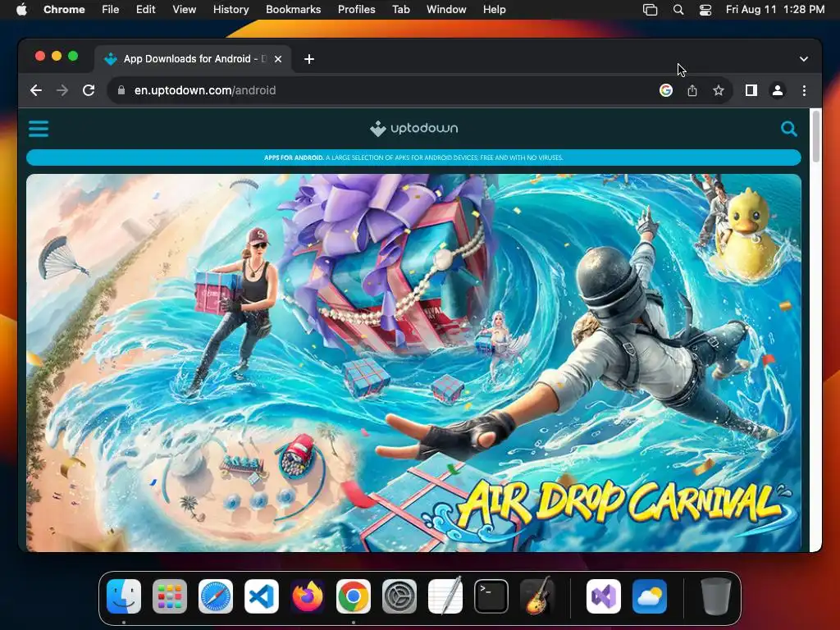Click the Chrome icon in the Dock
Image resolution: width=840 pixels, height=630 pixels.
tap(354, 596)
